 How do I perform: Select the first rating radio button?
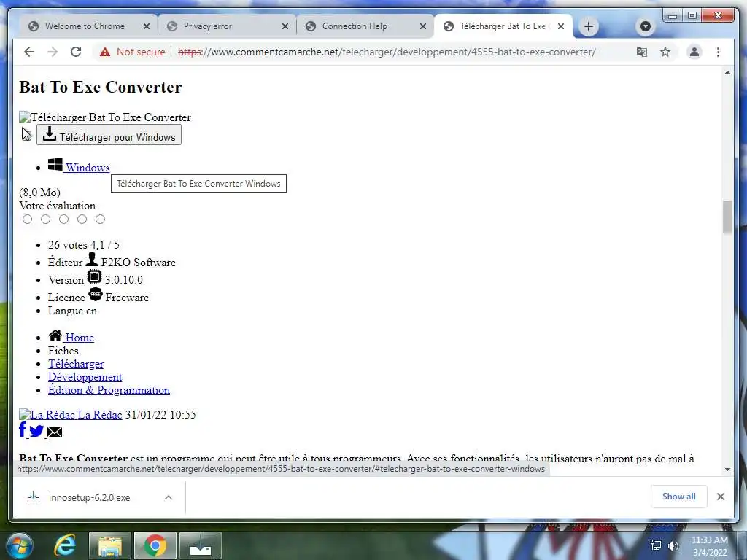pos(28,219)
